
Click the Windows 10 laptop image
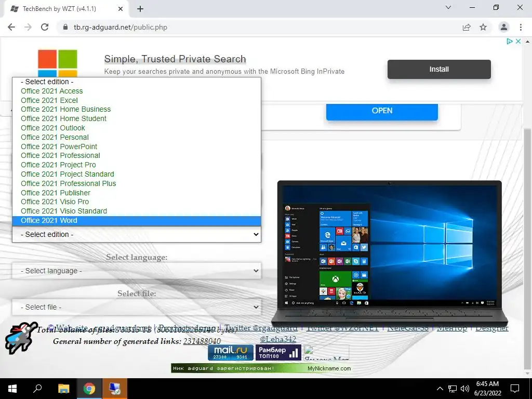tap(390, 253)
